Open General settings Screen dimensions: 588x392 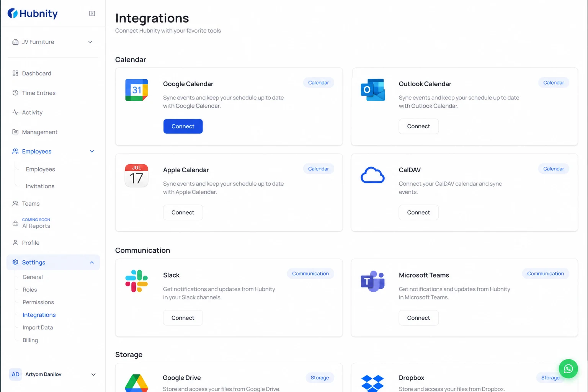(33, 277)
